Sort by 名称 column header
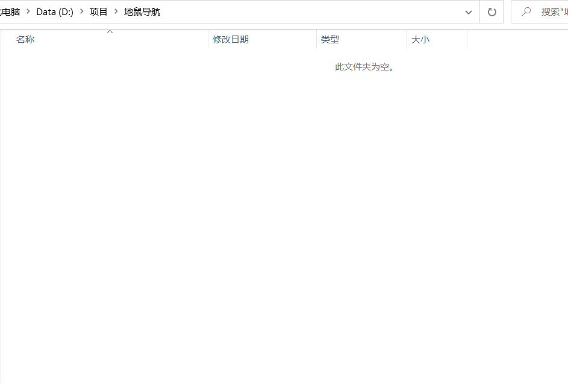Screen dimensions: 568x392 (x=104, y=40)
